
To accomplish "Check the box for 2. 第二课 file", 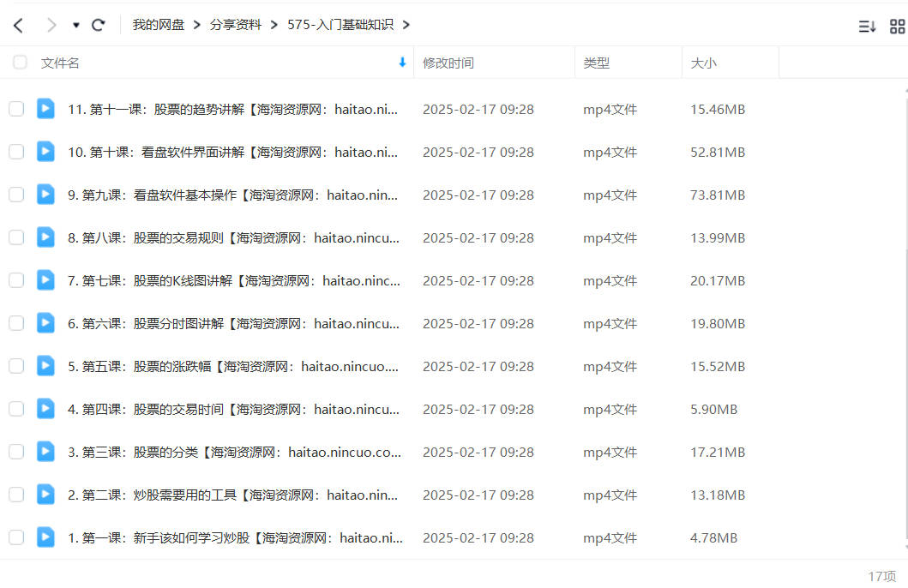I will [x=16, y=495].
